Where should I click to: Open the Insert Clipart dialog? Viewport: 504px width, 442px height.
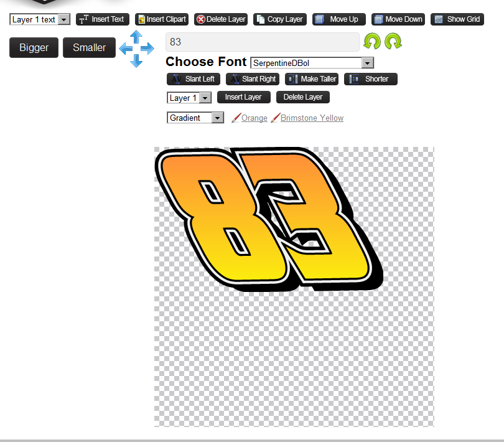[162, 19]
